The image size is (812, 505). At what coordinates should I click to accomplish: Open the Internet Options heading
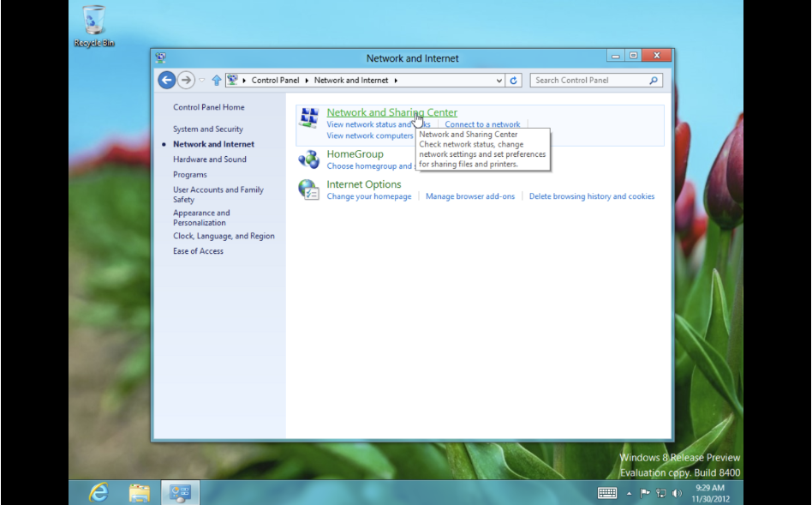[363, 184]
